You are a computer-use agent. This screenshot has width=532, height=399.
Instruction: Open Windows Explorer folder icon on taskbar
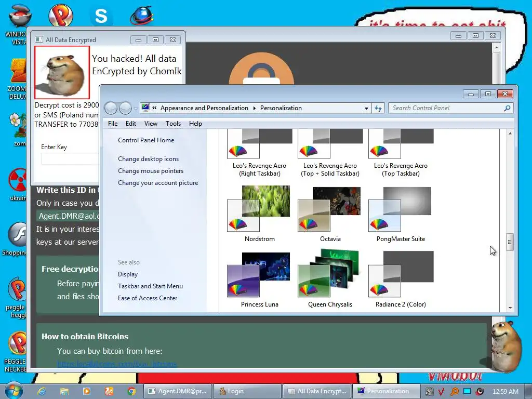(64, 391)
